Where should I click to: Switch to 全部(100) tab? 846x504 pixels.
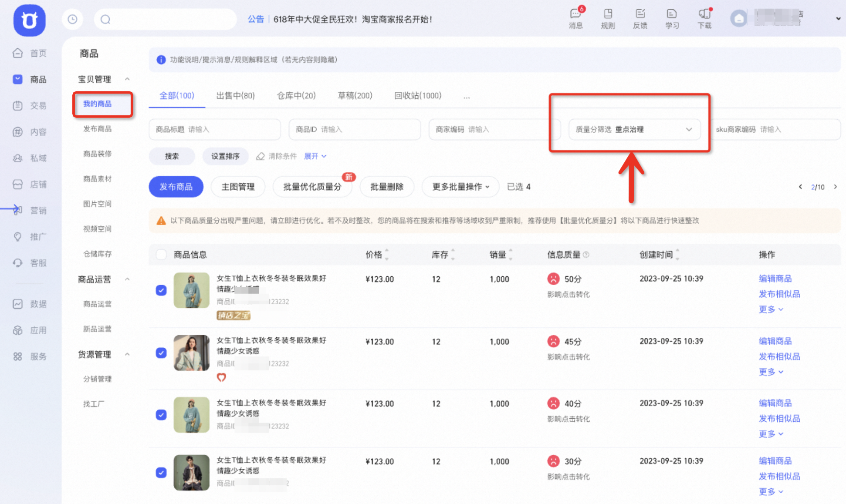pyautogui.click(x=176, y=96)
